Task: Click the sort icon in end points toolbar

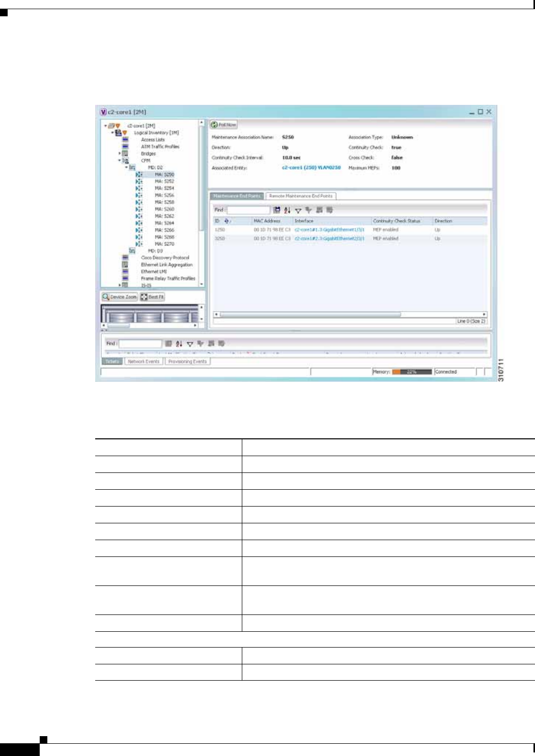Action: 287,210
